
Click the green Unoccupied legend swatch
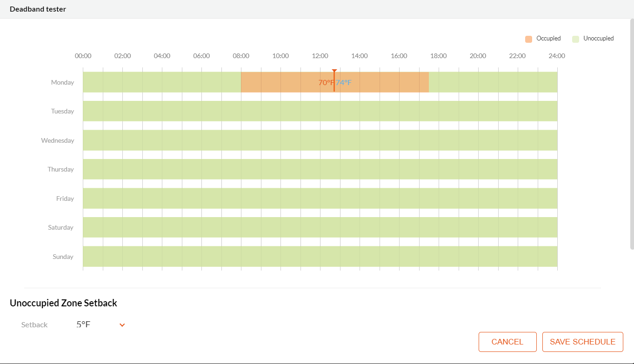(575, 39)
